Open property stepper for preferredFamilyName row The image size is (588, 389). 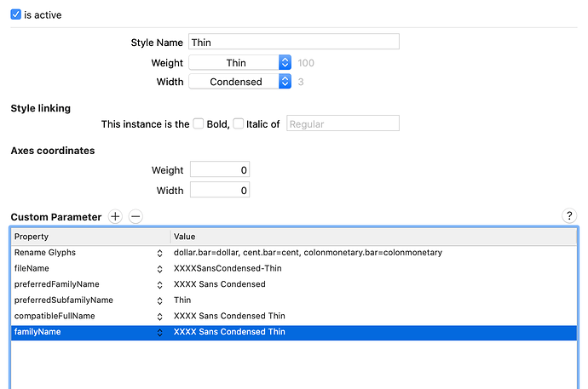[159, 285]
